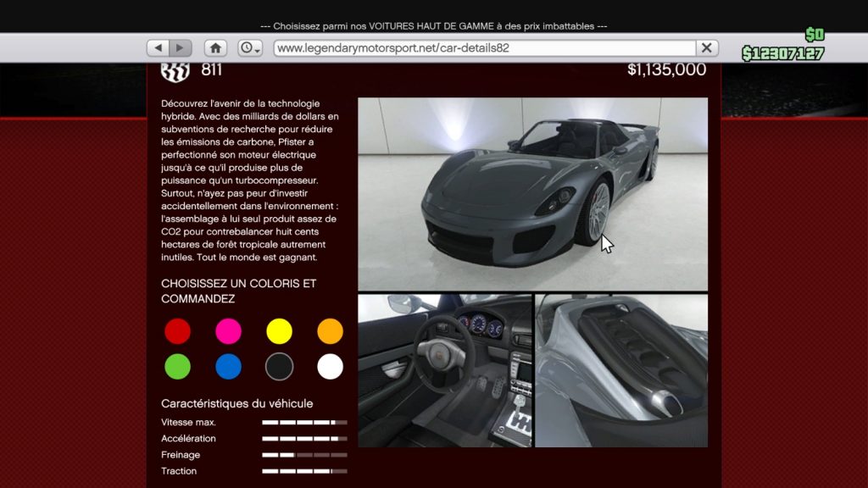Click the Vitesse max. stat bar
This screenshot has height=488, width=868.
click(304, 423)
